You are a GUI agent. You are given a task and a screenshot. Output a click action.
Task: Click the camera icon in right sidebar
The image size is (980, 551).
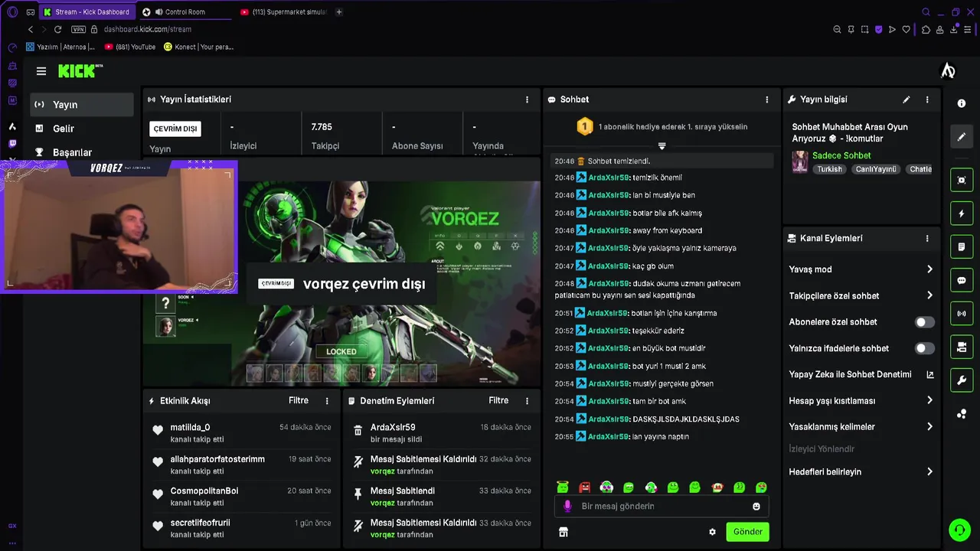coord(962,347)
